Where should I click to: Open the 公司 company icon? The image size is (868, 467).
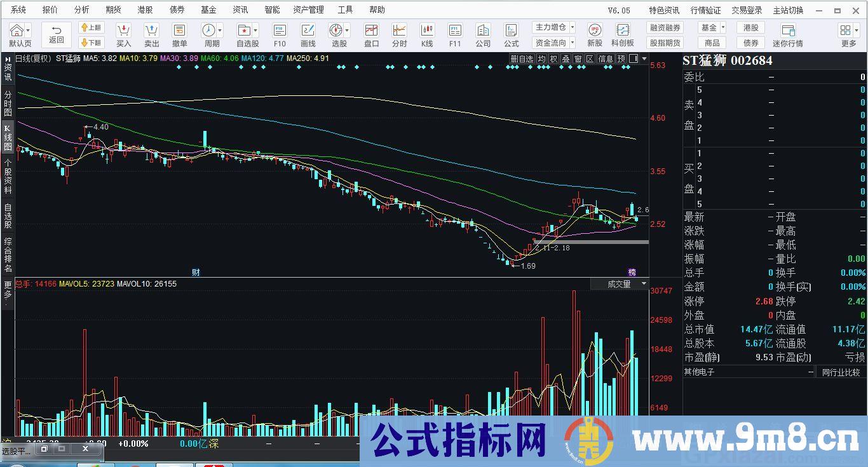pos(483,30)
